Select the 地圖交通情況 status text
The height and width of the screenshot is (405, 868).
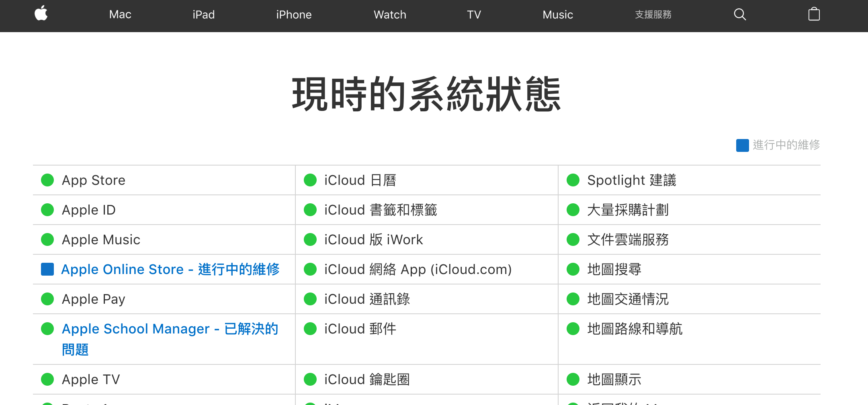click(628, 299)
